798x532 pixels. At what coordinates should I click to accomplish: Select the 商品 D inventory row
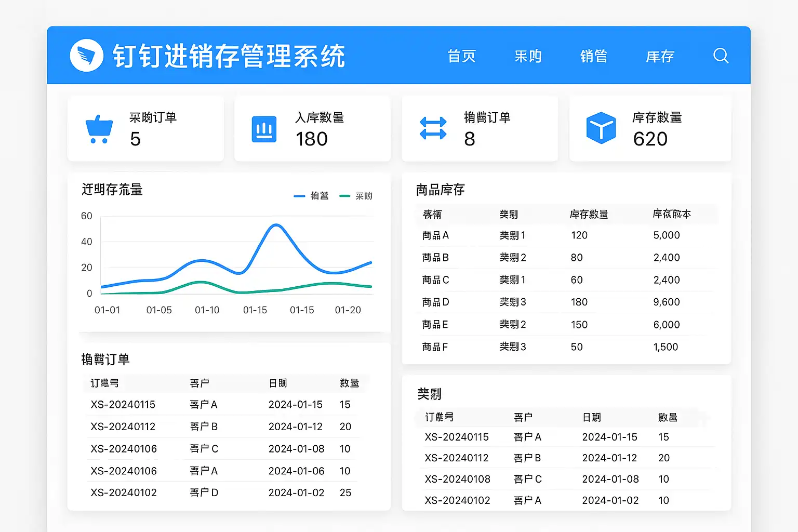click(435, 302)
